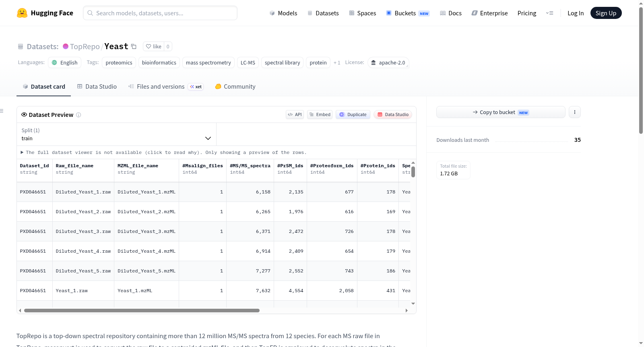Select the mass spectrometry tag
The height and width of the screenshot is (347, 644).
click(208, 62)
